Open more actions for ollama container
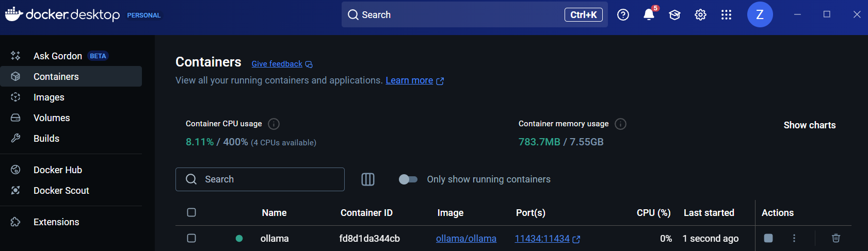Viewport: 868px width, 251px height. pyautogui.click(x=794, y=238)
